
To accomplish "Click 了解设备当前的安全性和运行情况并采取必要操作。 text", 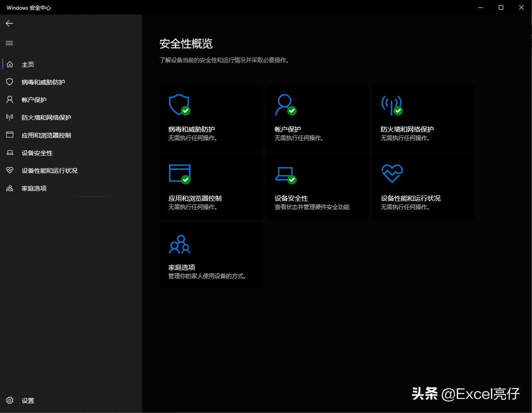I will (x=224, y=60).
